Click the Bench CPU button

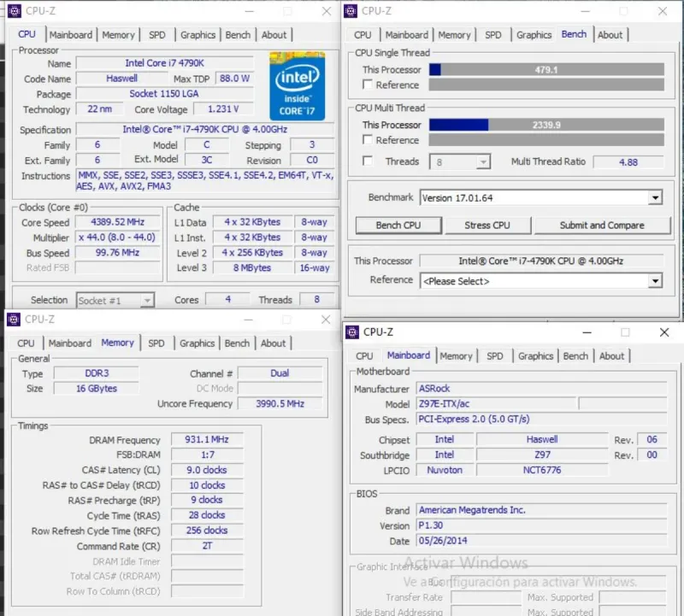[398, 226]
